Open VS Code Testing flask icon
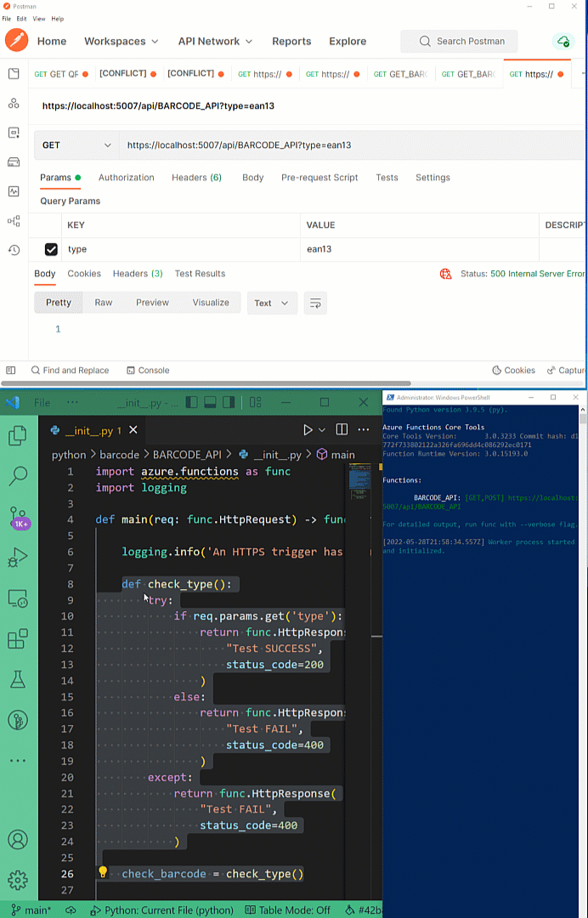The width and height of the screenshot is (588, 918). pyautogui.click(x=18, y=678)
